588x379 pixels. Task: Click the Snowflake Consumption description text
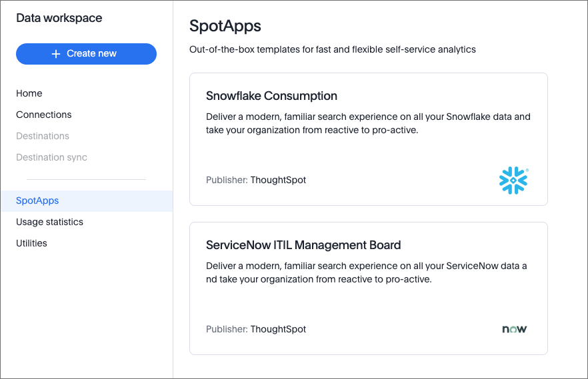368,123
